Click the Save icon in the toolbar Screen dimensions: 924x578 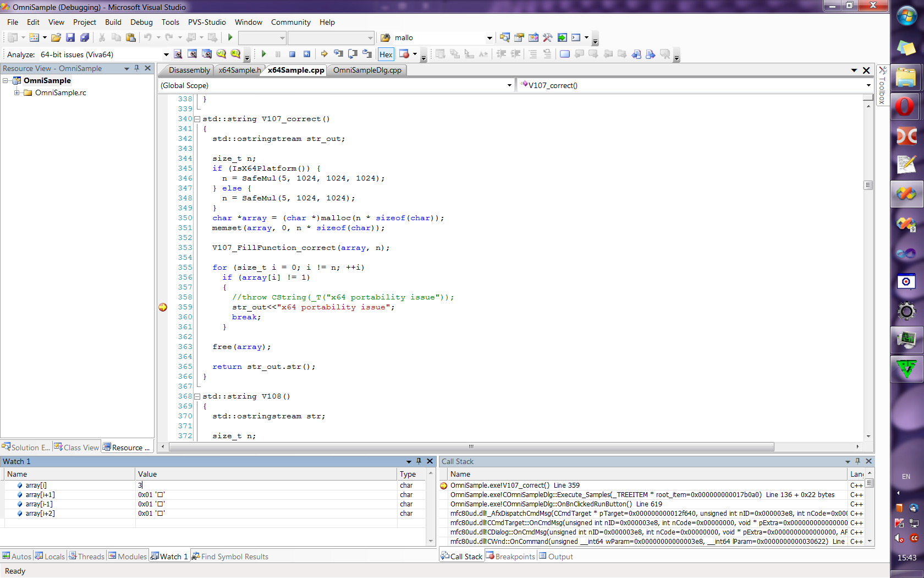70,37
